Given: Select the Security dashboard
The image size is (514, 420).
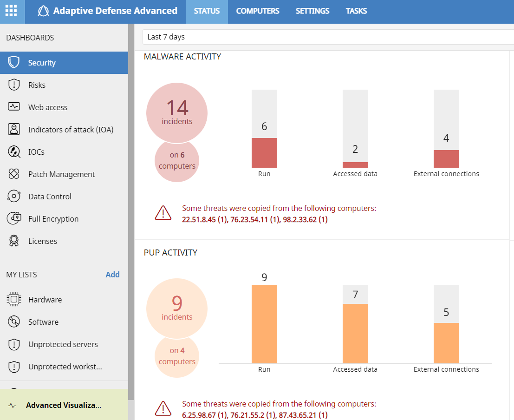Looking at the screenshot, I should tap(64, 63).
